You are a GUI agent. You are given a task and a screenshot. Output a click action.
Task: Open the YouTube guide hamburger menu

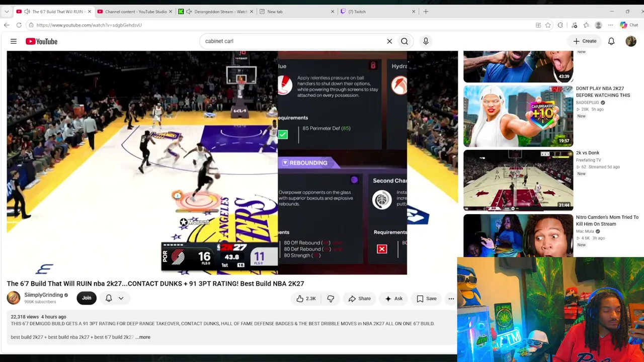[14, 41]
